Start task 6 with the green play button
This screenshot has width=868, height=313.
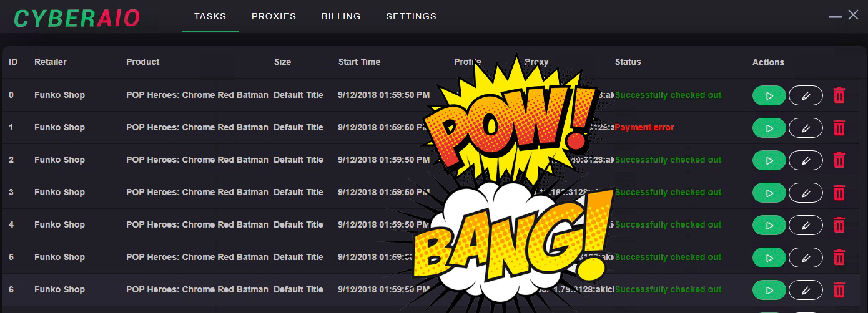pos(769,290)
